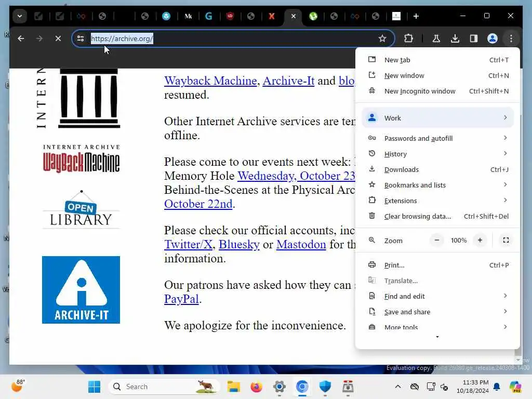Open the Mastodon link
Image resolution: width=532 pixels, height=399 pixels.
pyautogui.click(x=301, y=244)
